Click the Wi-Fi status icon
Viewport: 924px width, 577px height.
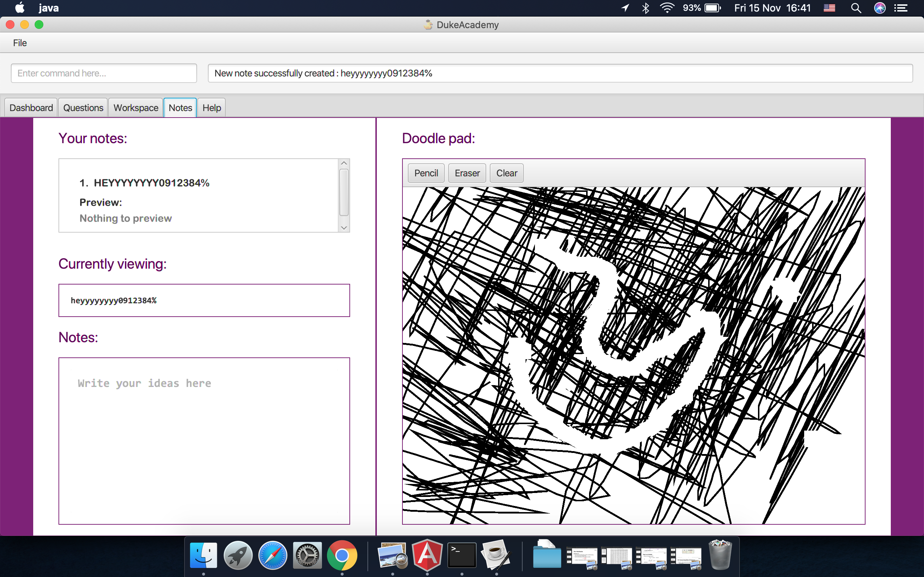667,8
